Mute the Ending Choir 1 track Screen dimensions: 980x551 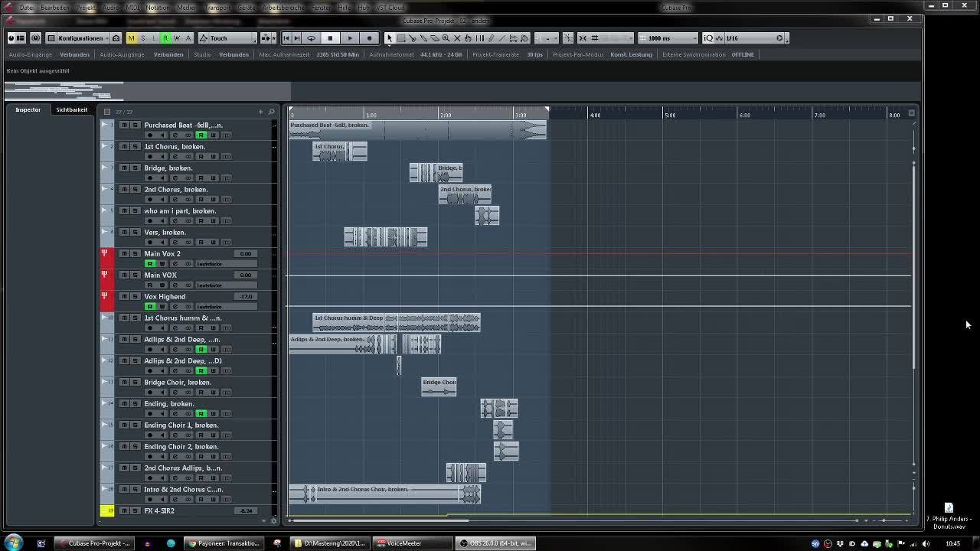124,425
